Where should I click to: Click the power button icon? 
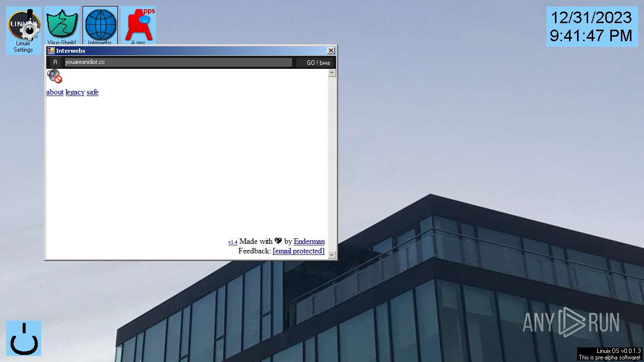pyautogui.click(x=24, y=338)
